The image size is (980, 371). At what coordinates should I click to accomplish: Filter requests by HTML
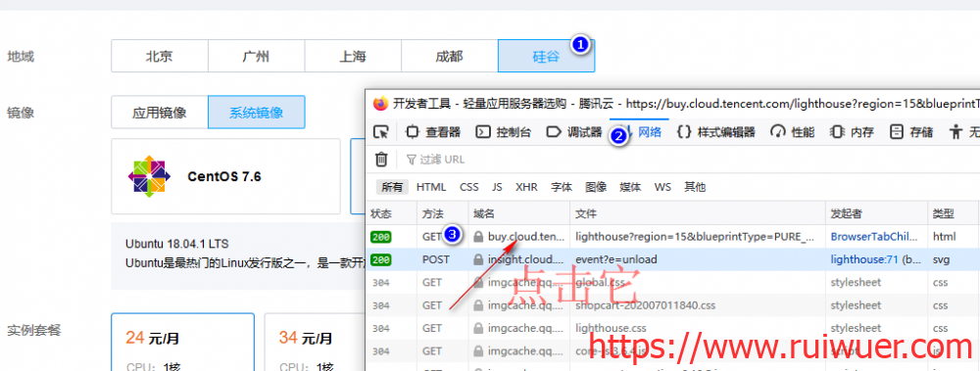coord(431,187)
